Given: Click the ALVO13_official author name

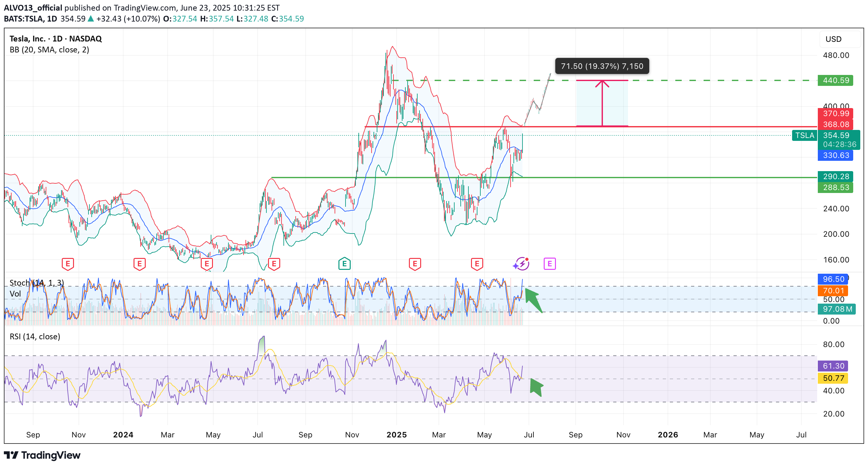Looking at the screenshot, I should click(33, 8).
